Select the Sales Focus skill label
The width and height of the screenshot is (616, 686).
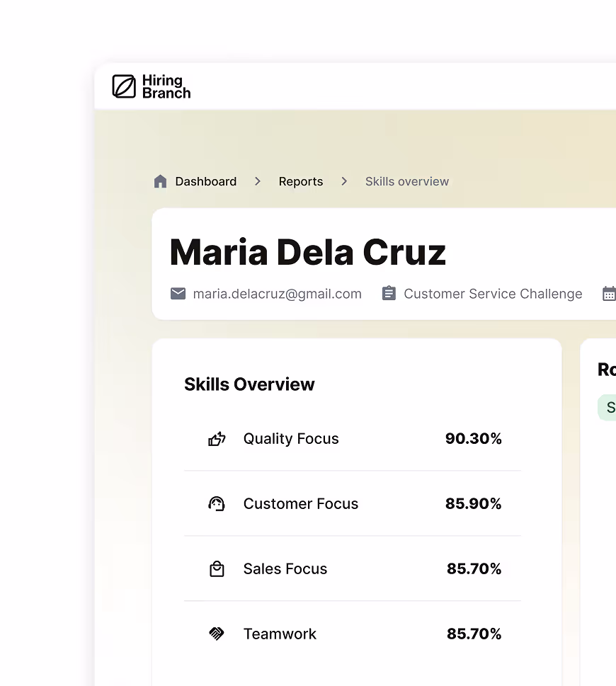285,568
